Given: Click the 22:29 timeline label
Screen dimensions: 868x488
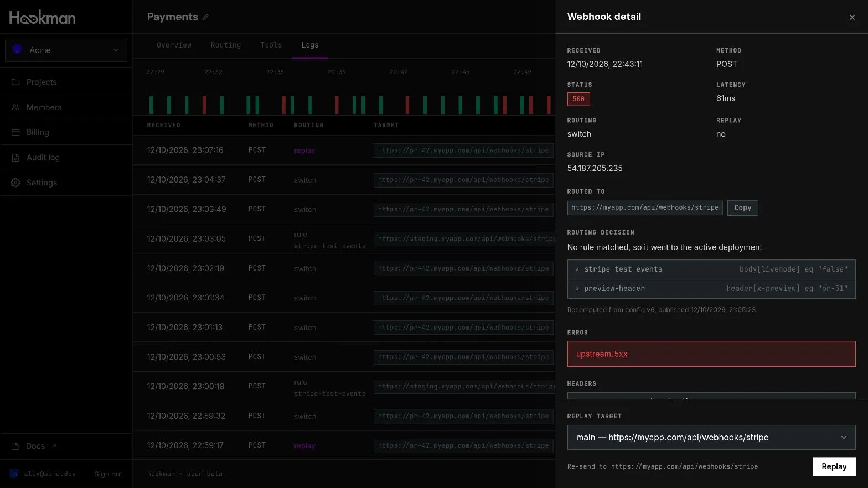Looking at the screenshot, I should point(155,72).
